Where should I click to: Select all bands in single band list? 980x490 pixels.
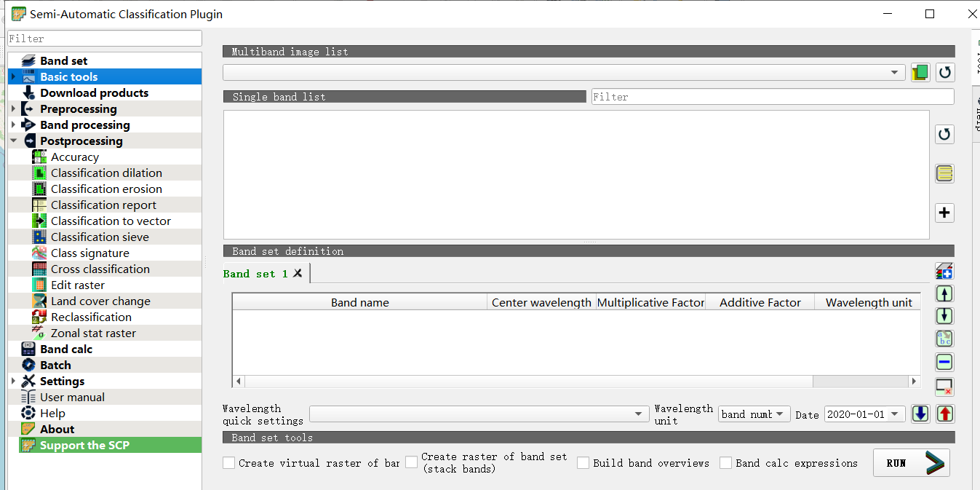click(x=944, y=173)
